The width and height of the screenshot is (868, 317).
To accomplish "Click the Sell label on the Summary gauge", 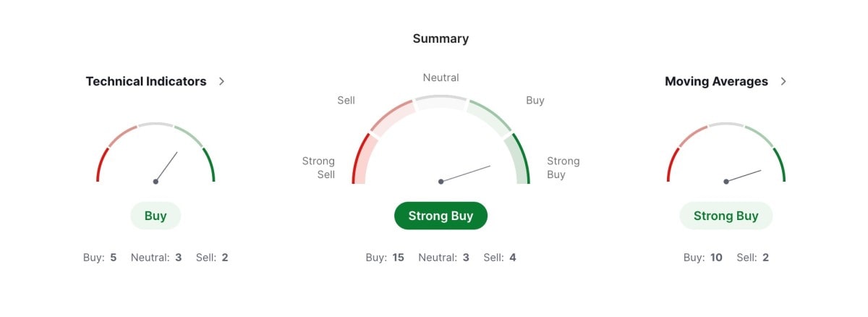I will pos(346,100).
